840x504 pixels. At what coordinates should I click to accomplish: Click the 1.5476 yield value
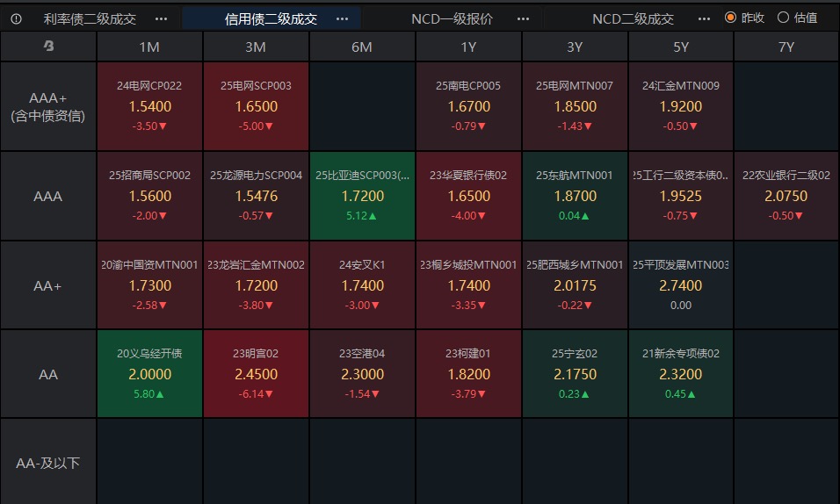(x=256, y=196)
